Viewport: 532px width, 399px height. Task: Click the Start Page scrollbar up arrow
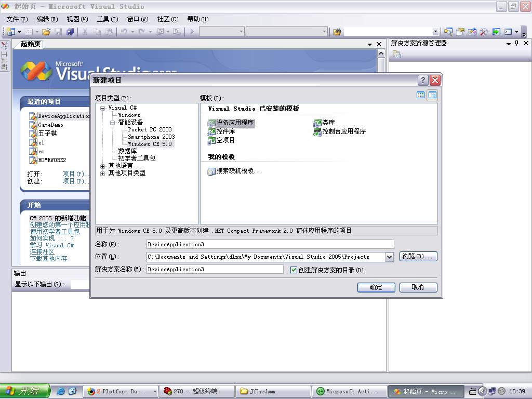click(x=381, y=54)
